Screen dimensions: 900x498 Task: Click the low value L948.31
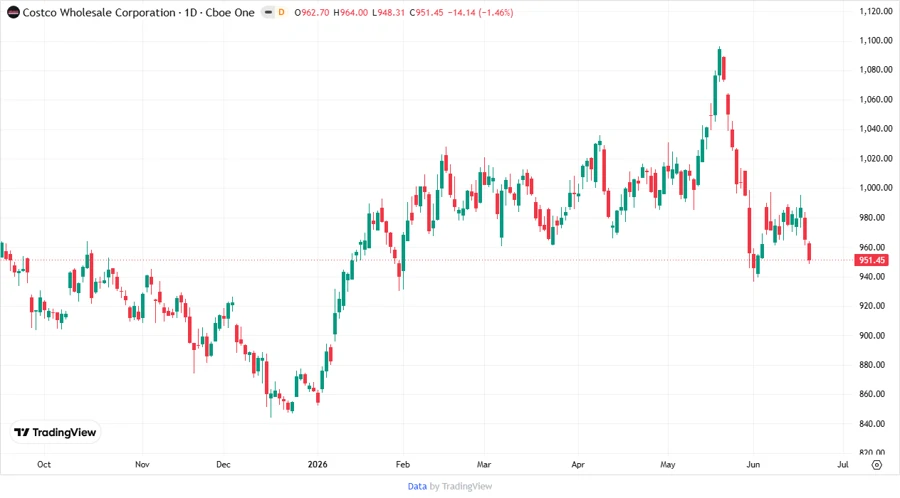tap(389, 13)
